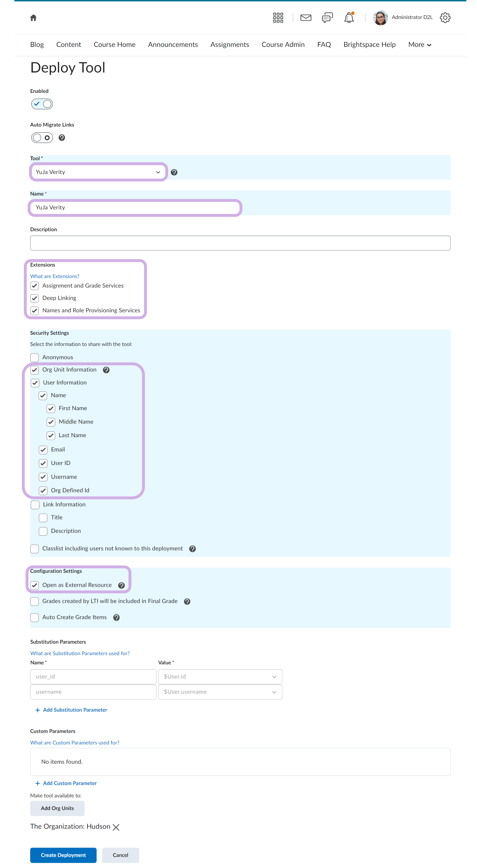This screenshot has width=477, height=868.
Task: Check the Anonymous checkbox
Action: pos(35,357)
